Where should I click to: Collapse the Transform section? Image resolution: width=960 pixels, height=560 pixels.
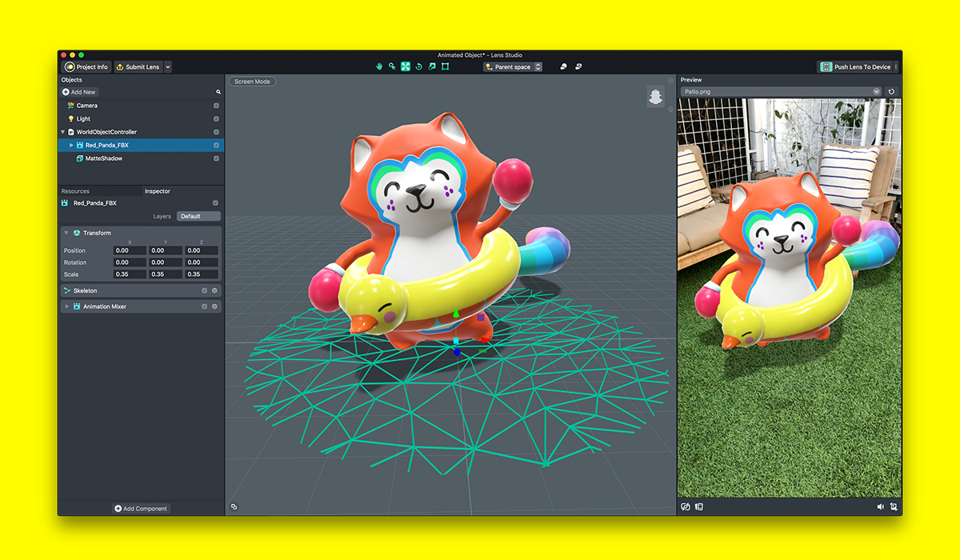coord(66,233)
